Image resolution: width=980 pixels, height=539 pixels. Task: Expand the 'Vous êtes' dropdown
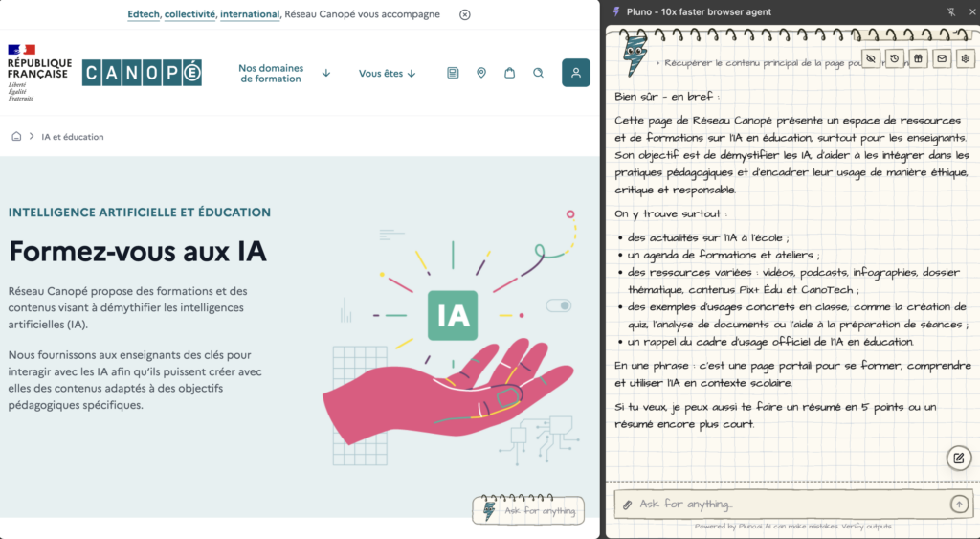[387, 73]
